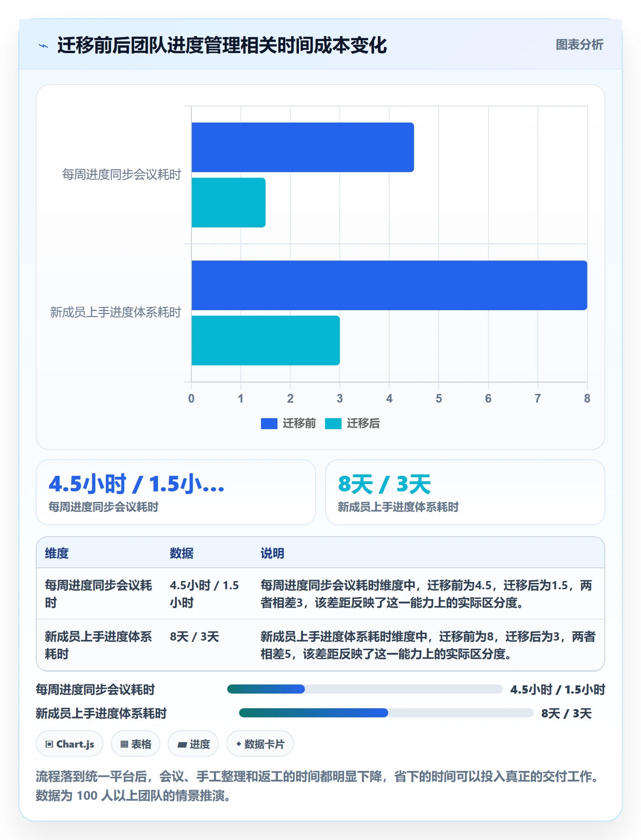Select the 迁移后 bar for 新成员上手进度体系耗时
The image size is (641, 840).
click(x=266, y=340)
